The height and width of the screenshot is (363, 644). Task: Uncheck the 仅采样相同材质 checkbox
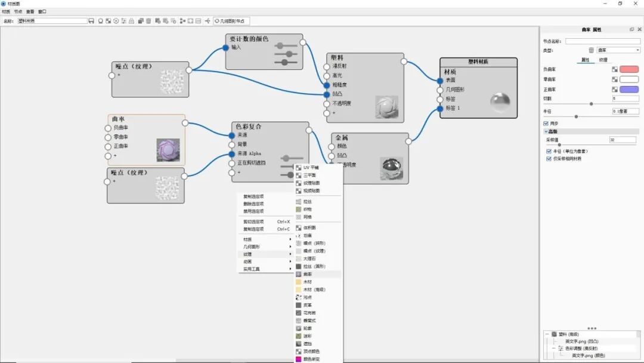(x=549, y=159)
